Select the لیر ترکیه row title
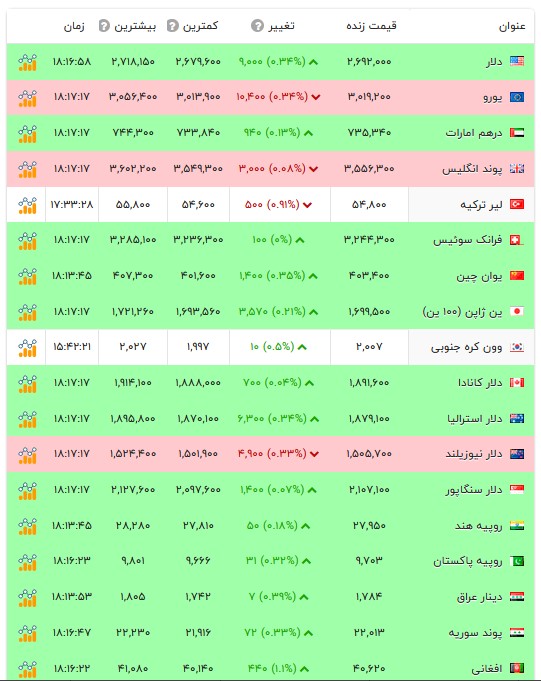Viewport: 541px width, 681px height. point(481,205)
